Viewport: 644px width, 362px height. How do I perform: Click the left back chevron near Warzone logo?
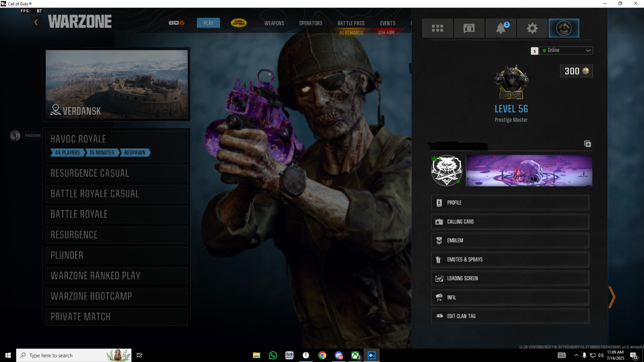[36, 22]
